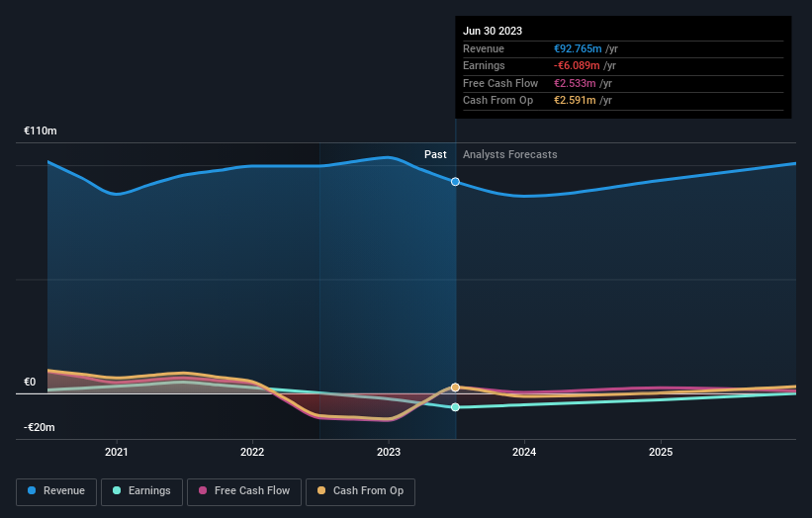This screenshot has width=812, height=518.
Task: Select the revenue data point on the blue line
Action: (455, 182)
